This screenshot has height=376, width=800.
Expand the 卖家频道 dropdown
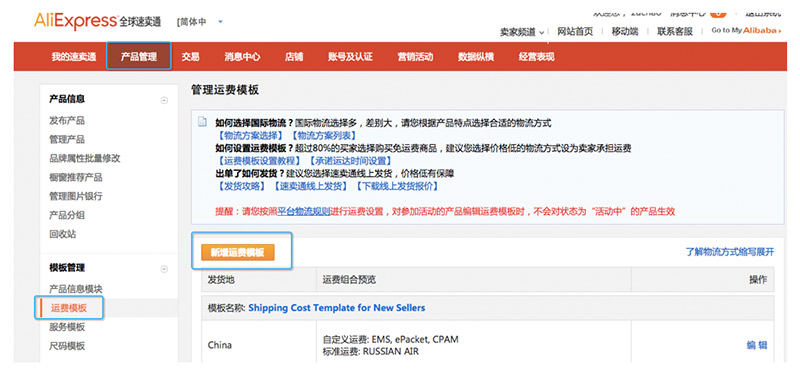(x=521, y=32)
